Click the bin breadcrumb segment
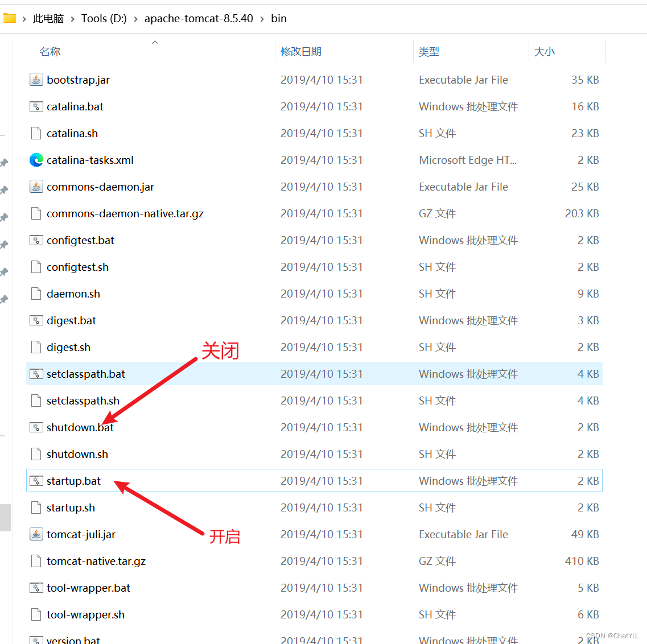 (x=278, y=19)
